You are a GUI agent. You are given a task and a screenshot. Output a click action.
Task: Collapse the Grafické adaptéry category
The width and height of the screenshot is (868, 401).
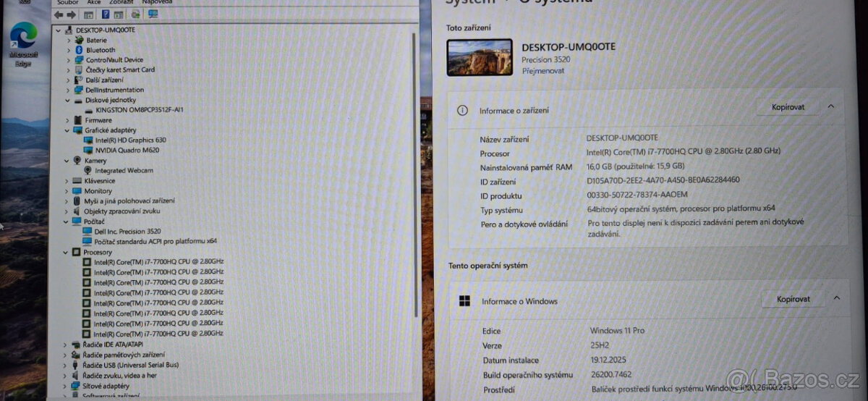(68, 130)
